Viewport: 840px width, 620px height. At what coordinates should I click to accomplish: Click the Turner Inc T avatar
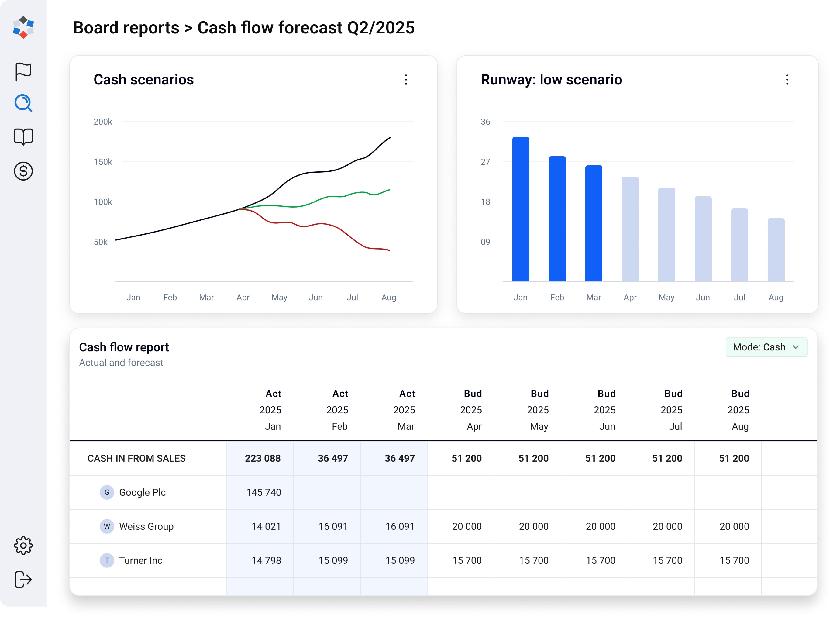tap(107, 561)
